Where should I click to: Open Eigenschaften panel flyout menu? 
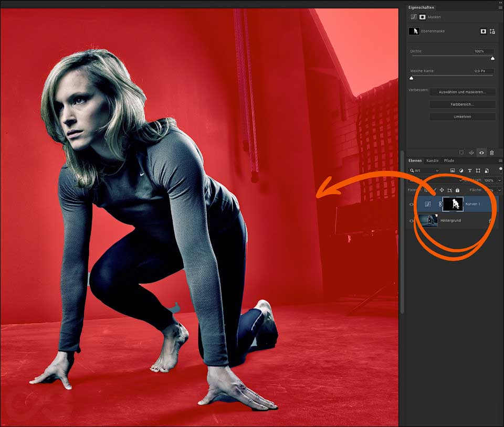(500, 7)
